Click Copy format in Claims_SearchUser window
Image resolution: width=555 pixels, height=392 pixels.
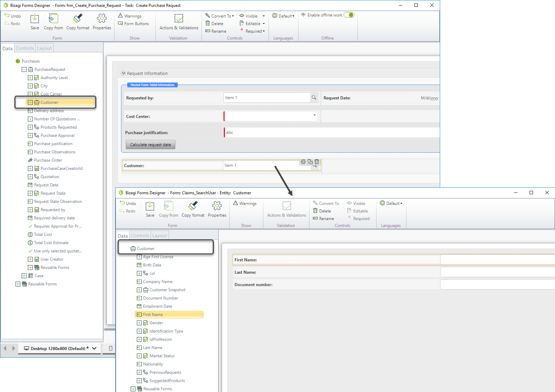193,209
